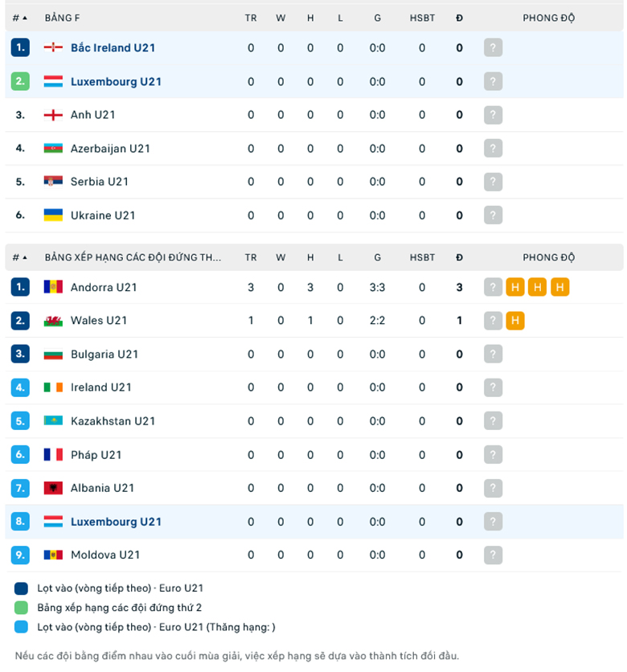Viewport: 627px width, 672px height.
Task: Click the PHONG ĐỘ column header
Action: click(x=548, y=17)
